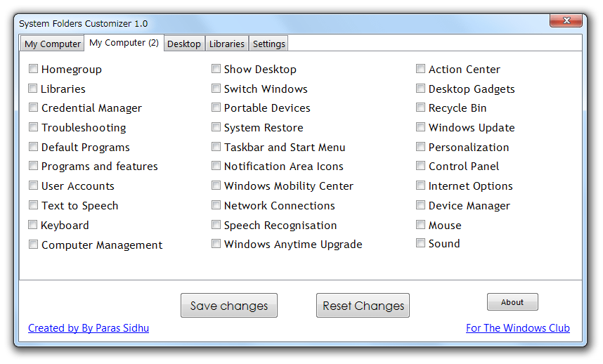Toggle the Sound checkbox

pyautogui.click(x=421, y=243)
